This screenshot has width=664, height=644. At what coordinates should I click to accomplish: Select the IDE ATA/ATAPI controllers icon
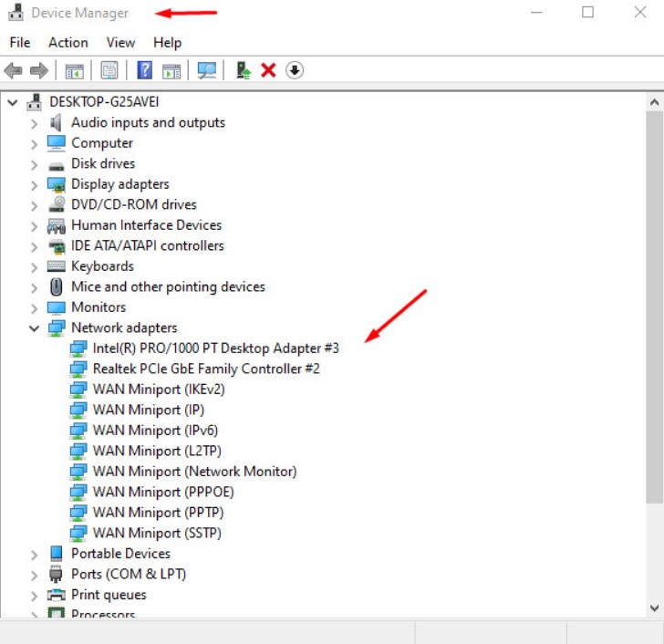click(x=57, y=246)
